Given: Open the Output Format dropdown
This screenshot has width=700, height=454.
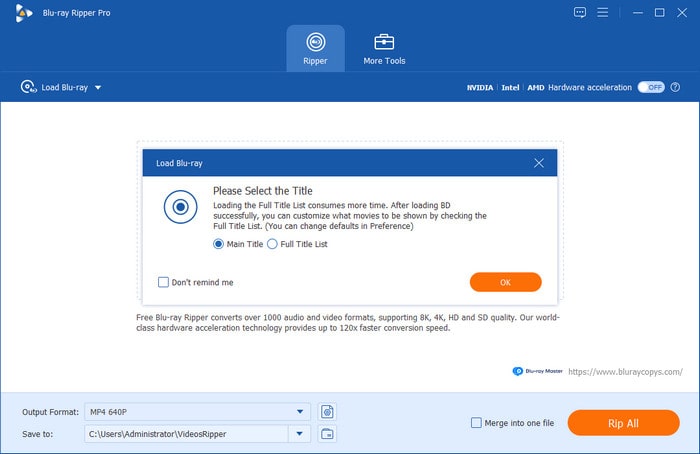Looking at the screenshot, I should point(300,411).
